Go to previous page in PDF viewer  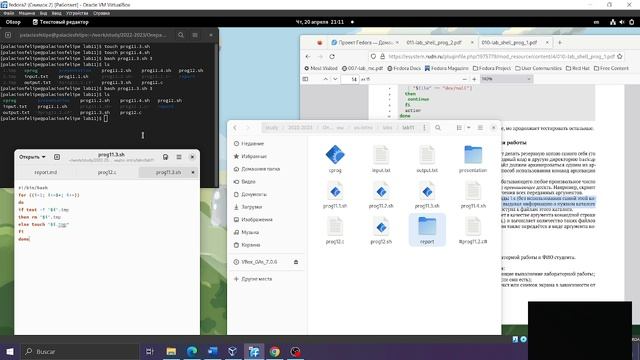click(x=326, y=79)
